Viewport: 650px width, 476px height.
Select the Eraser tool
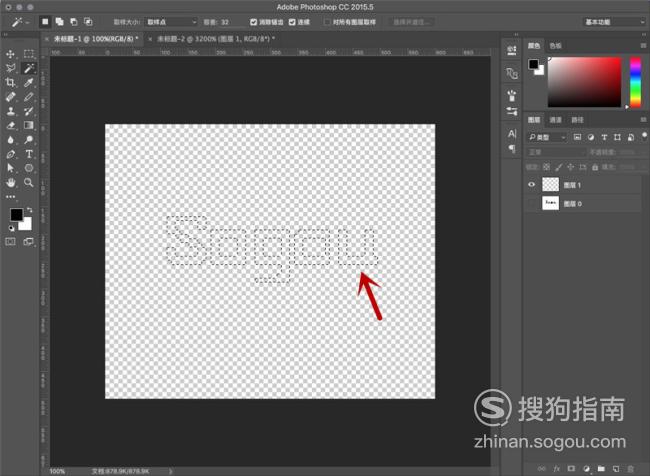coord(10,125)
